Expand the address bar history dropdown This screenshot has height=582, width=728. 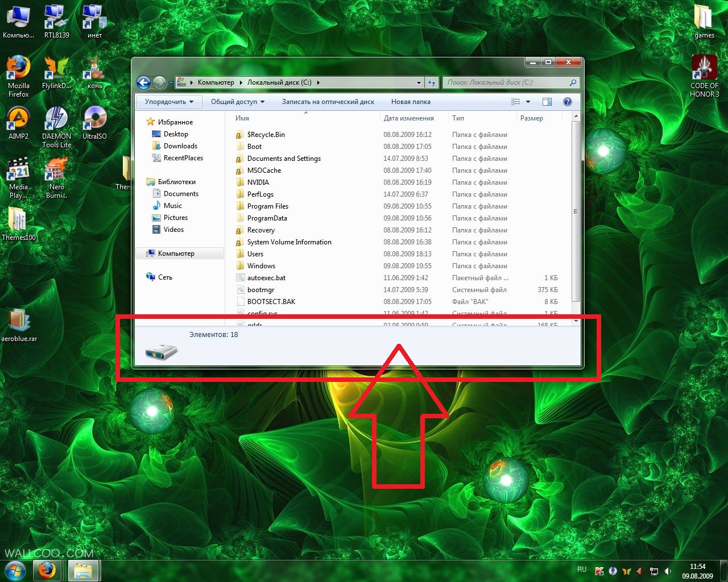(x=419, y=83)
